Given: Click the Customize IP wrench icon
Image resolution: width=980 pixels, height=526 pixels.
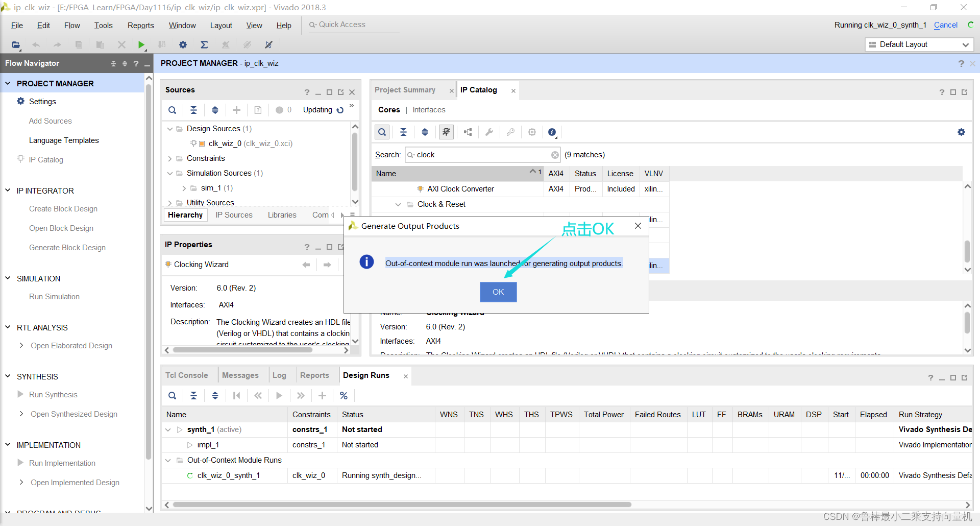Looking at the screenshot, I should (x=489, y=132).
